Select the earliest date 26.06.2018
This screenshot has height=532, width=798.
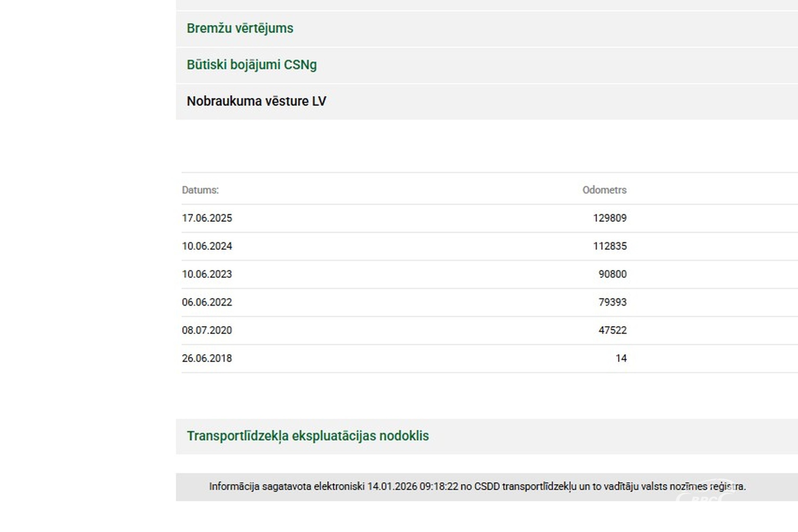[207, 358]
